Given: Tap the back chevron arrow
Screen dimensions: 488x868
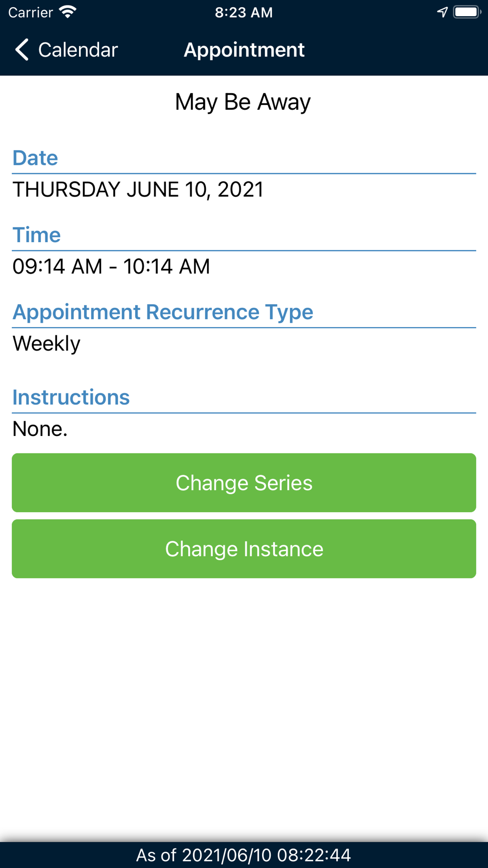Looking at the screenshot, I should tap(22, 50).
